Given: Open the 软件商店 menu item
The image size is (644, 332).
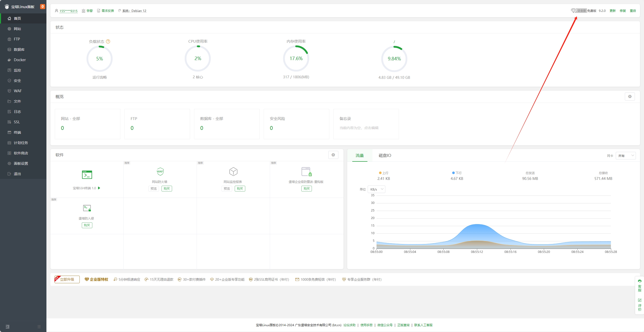Looking at the screenshot, I should (21, 153).
